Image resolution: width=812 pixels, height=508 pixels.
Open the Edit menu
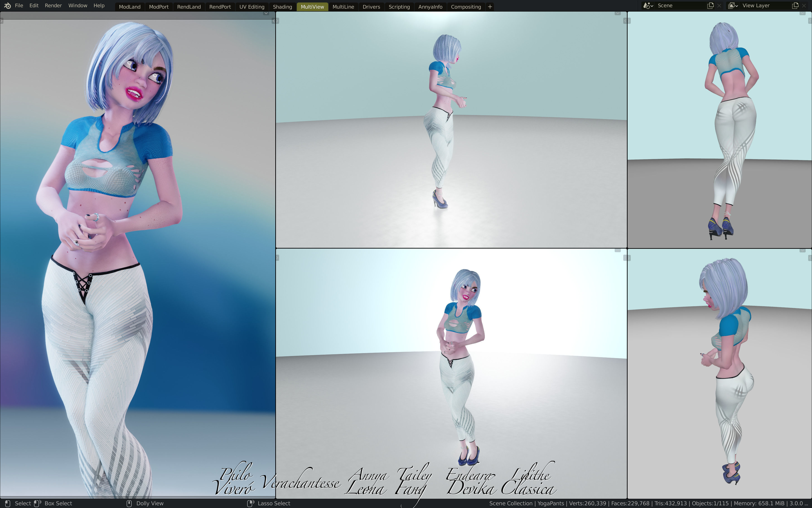click(34, 6)
